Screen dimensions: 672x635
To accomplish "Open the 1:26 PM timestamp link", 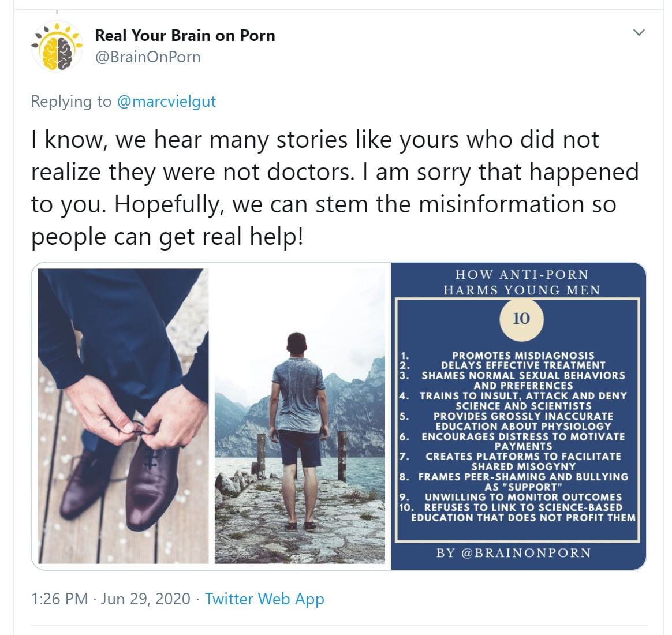I will (59, 599).
